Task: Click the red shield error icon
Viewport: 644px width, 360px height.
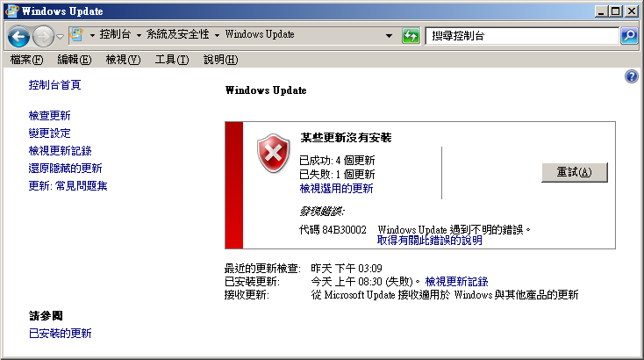Action: point(273,154)
